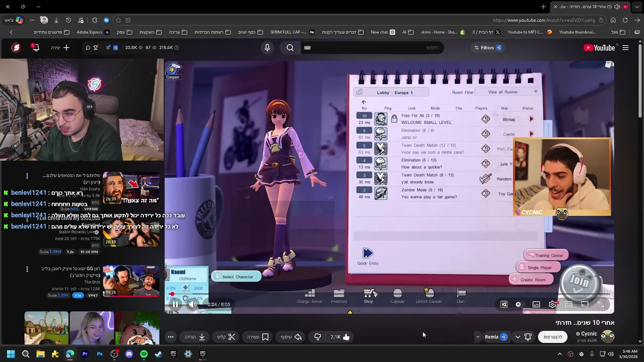Open browser extensions puzzle icon

pyautogui.click(x=95, y=20)
